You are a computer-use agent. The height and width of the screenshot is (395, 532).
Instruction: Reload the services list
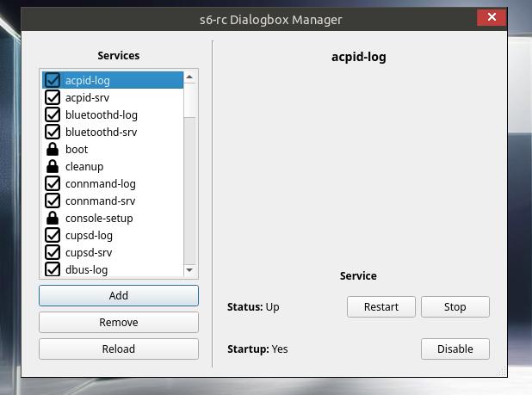click(x=119, y=349)
